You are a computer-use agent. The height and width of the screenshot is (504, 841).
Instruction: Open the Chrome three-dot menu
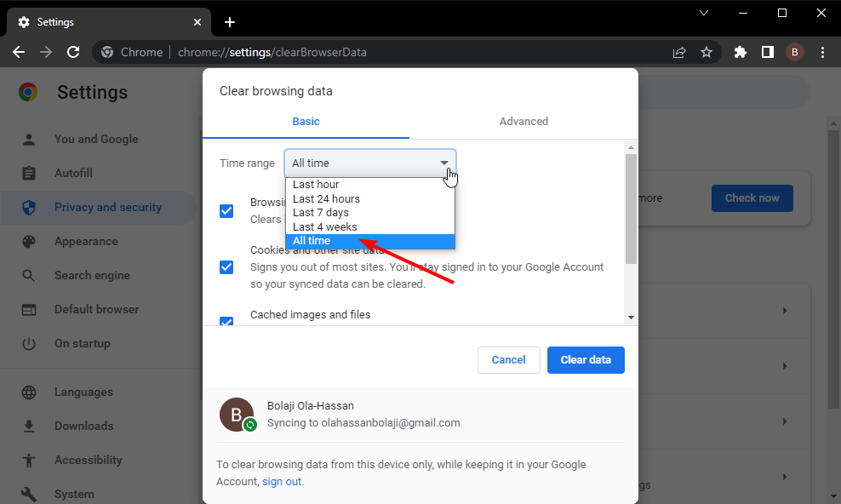pyautogui.click(x=822, y=52)
